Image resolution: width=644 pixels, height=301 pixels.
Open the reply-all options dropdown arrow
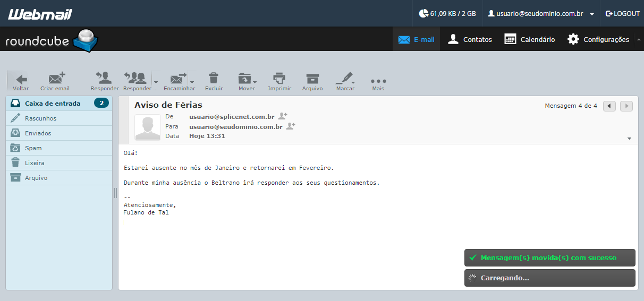(156, 82)
